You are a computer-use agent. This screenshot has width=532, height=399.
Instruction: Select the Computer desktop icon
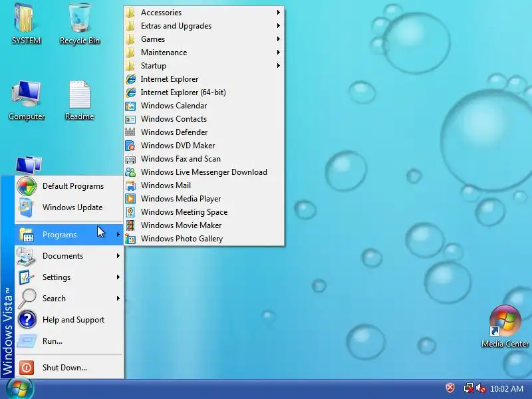pos(27,100)
